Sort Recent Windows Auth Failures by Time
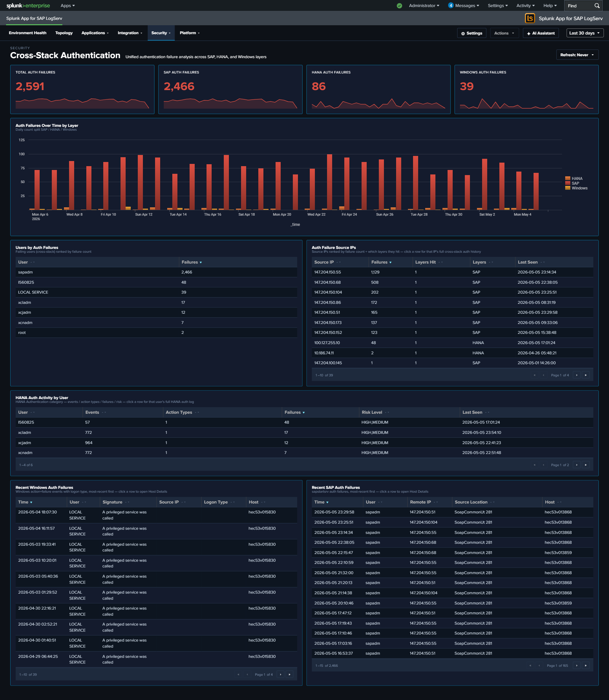This screenshot has height=700, width=609. click(26, 502)
